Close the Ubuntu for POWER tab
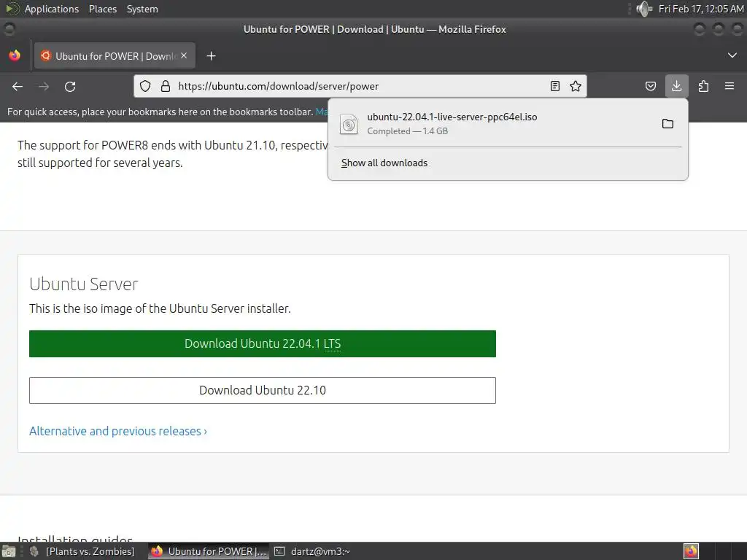 (x=184, y=55)
